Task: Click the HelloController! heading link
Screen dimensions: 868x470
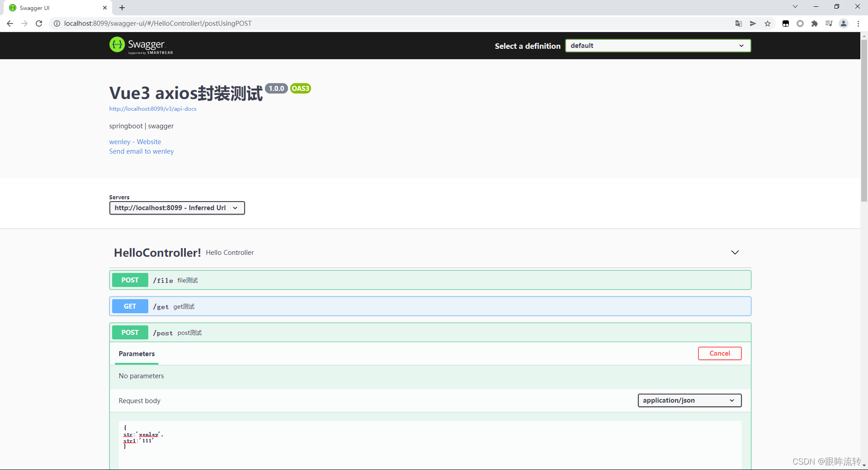Action: (x=157, y=253)
